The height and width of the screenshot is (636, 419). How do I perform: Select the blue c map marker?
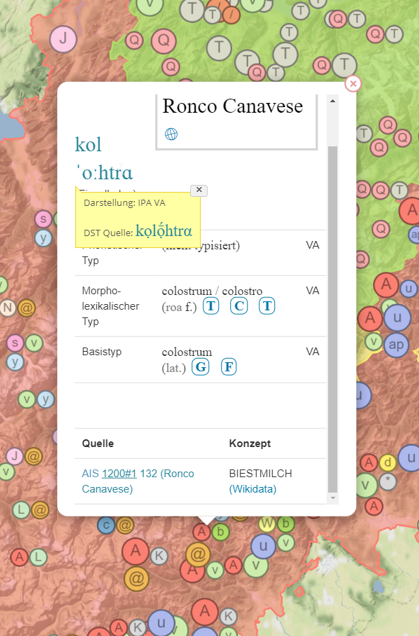pyautogui.click(x=106, y=525)
